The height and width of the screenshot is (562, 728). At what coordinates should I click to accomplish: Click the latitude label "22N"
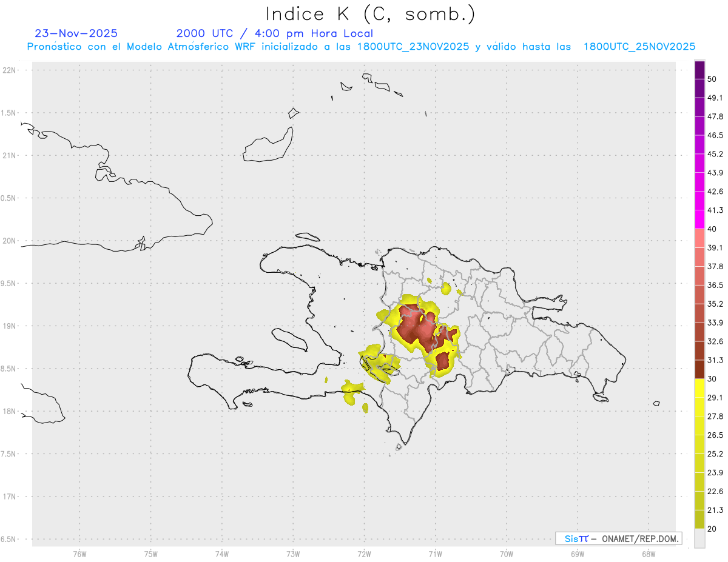(10, 70)
